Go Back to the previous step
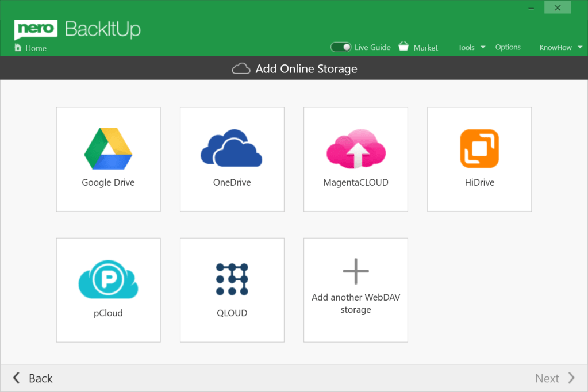Screen dimensions: 588x392 (33, 378)
